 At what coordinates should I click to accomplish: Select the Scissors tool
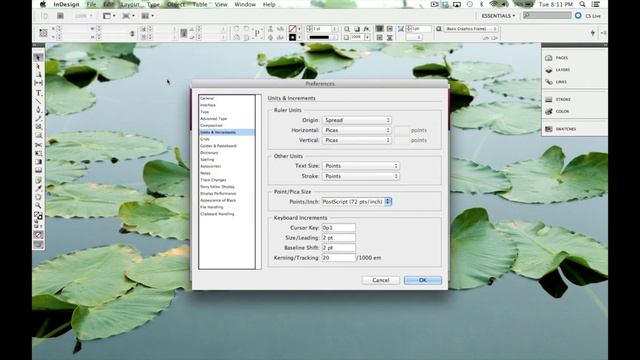tap(38, 145)
